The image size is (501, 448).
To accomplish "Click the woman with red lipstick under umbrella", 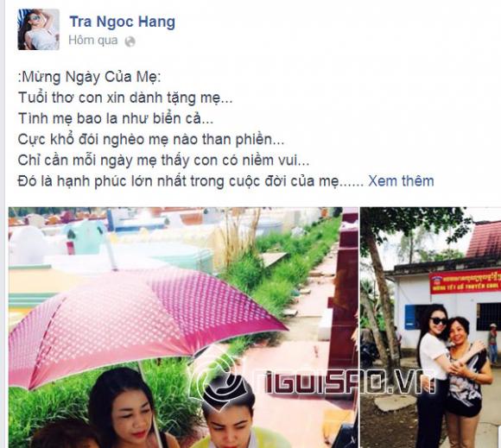I will tap(124, 410).
